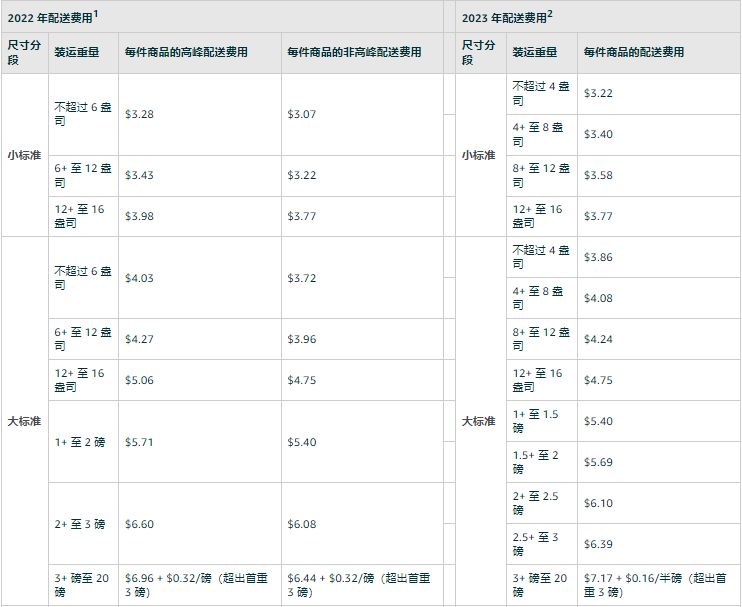Select the $4.03 large standard fee
Image resolution: width=742 pixels, height=607 pixels.
[x=140, y=278]
